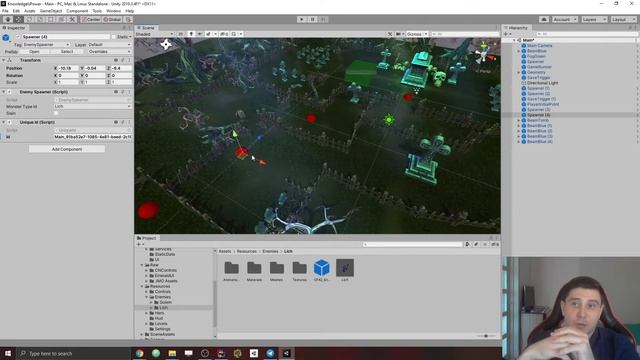Image resolution: width=640 pixels, height=360 pixels.
Task: Open Unique Id component preset icon
Action: pos(123,122)
